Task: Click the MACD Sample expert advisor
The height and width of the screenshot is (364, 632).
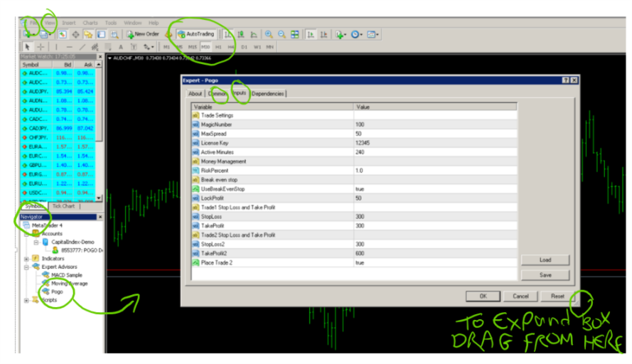Action: [65, 274]
